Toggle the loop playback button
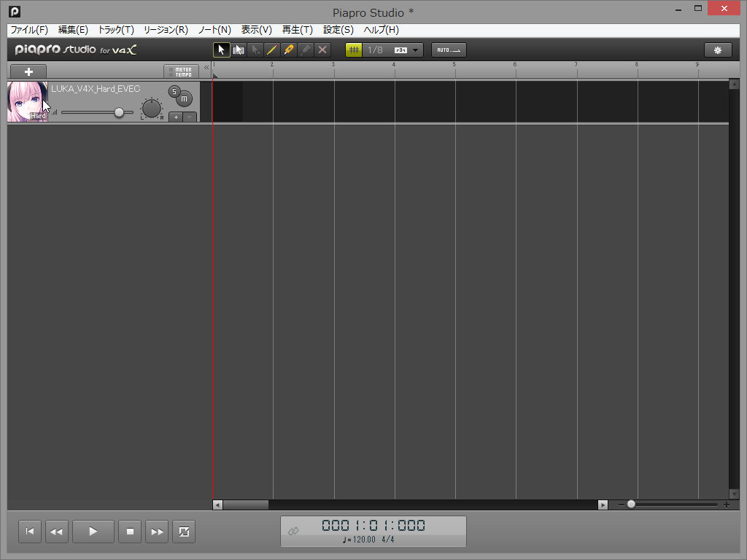 pyautogui.click(x=184, y=532)
